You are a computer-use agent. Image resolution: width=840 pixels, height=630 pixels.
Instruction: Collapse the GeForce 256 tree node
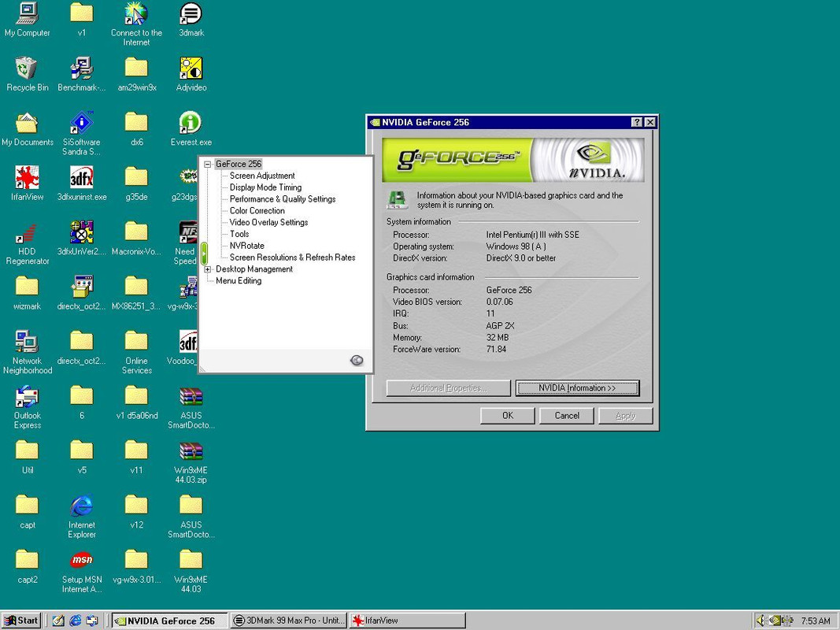pyautogui.click(x=208, y=165)
